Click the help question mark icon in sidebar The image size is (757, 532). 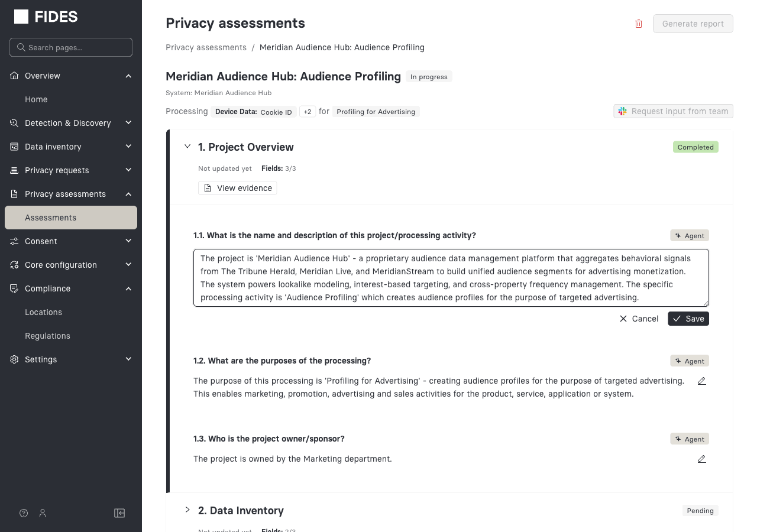pyautogui.click(x=24, y=513)
